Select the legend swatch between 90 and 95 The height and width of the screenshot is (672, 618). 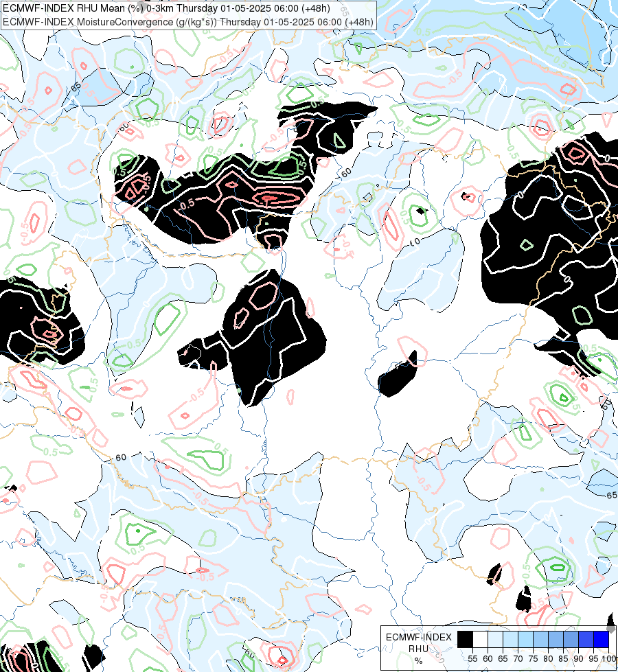[586, 640]
